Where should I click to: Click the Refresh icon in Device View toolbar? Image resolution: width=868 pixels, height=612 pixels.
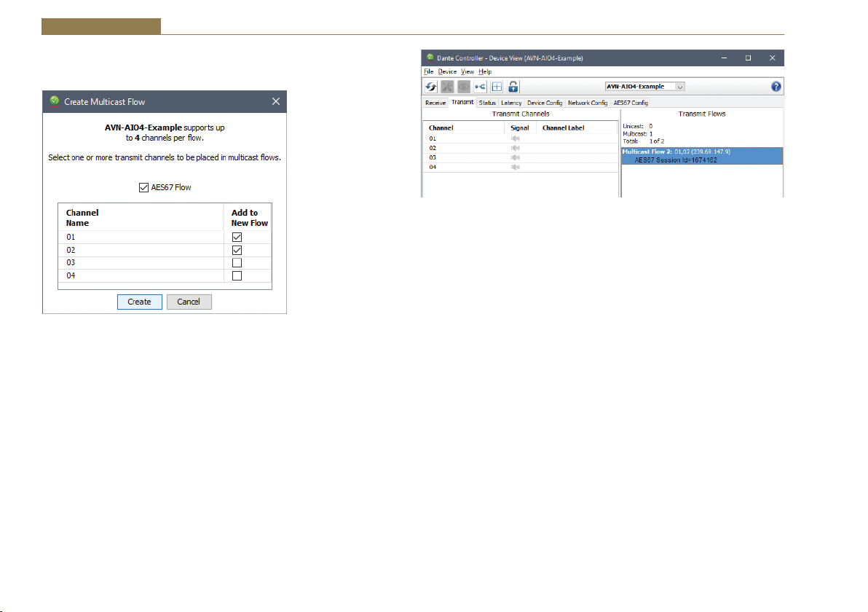pyautogui.click(x=430, y=87)
